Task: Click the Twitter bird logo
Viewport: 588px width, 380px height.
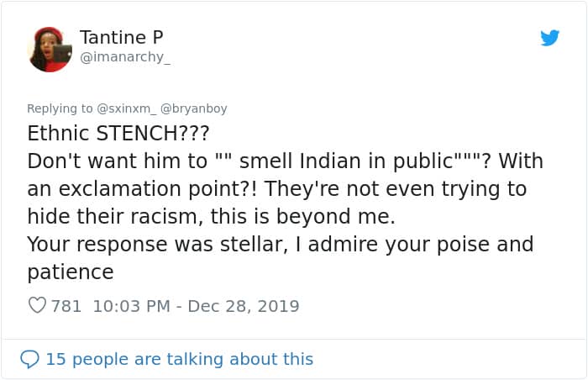Action: point(550,38)
